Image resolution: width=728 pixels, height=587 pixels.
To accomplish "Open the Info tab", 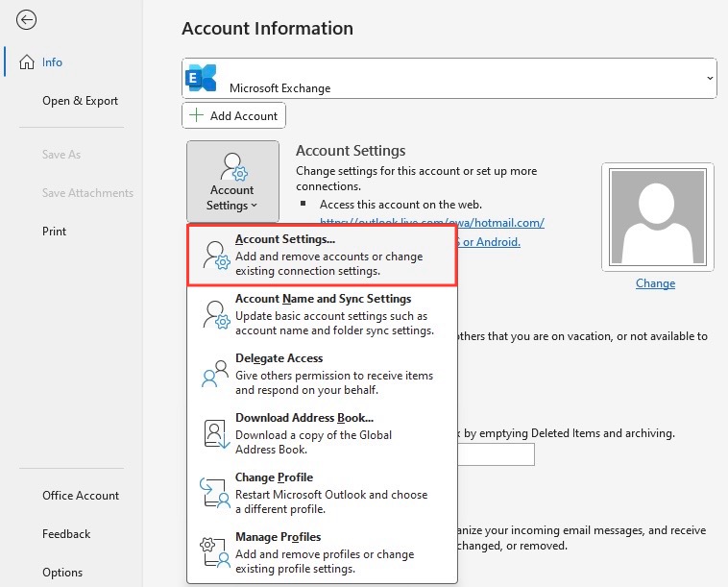I will point(52,61).
